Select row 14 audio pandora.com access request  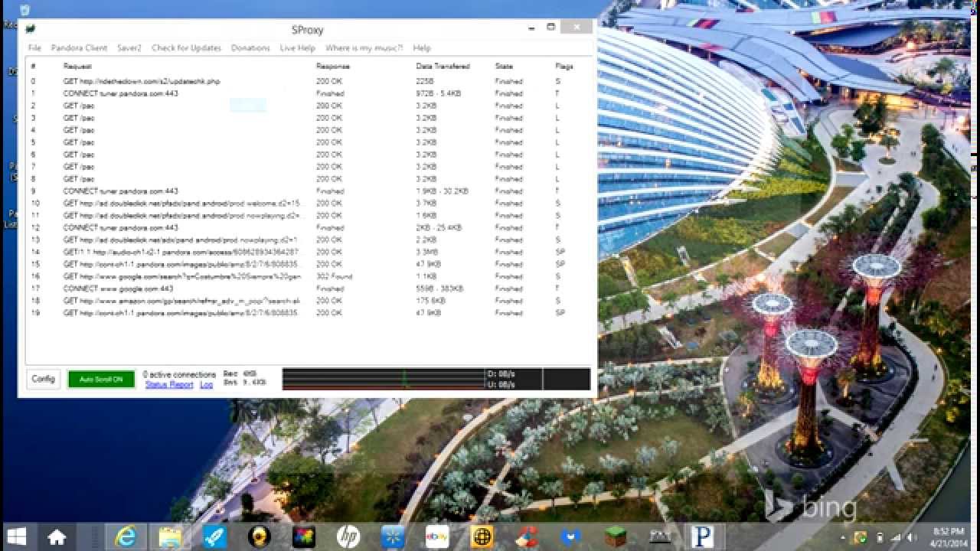[309, 252]
